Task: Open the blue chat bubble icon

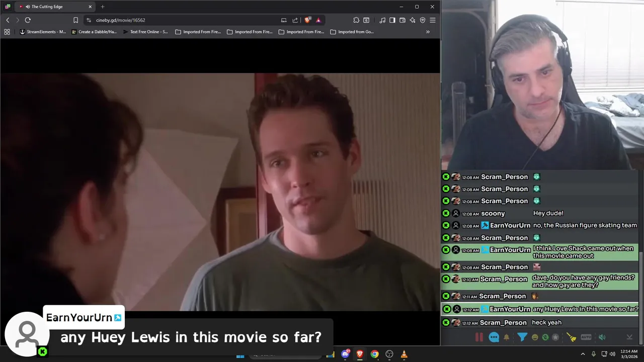Action: tap(494, 337)
